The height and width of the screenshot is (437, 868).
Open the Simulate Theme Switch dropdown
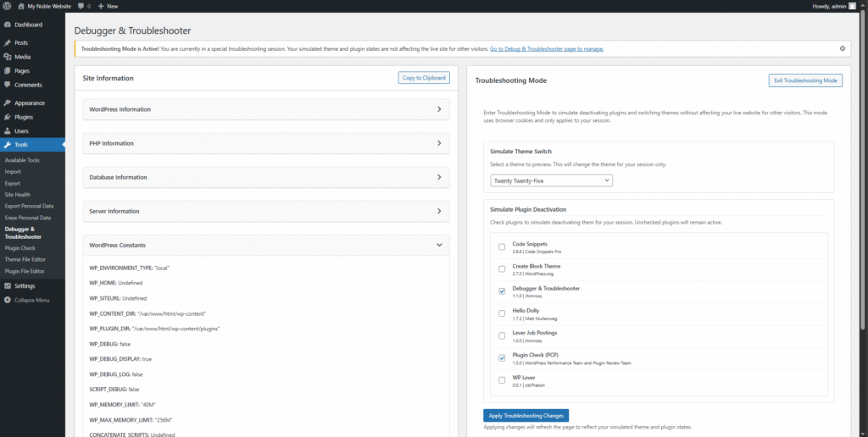551,180
